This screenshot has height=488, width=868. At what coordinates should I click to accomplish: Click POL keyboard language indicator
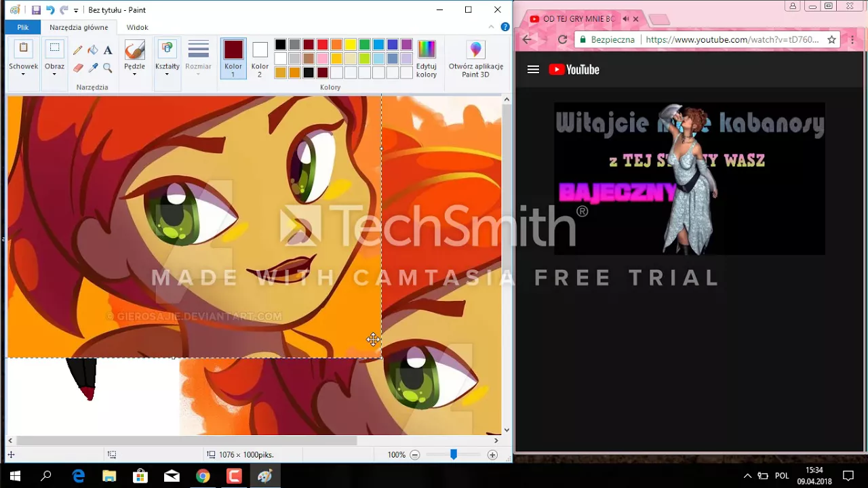tap(782, 476)
